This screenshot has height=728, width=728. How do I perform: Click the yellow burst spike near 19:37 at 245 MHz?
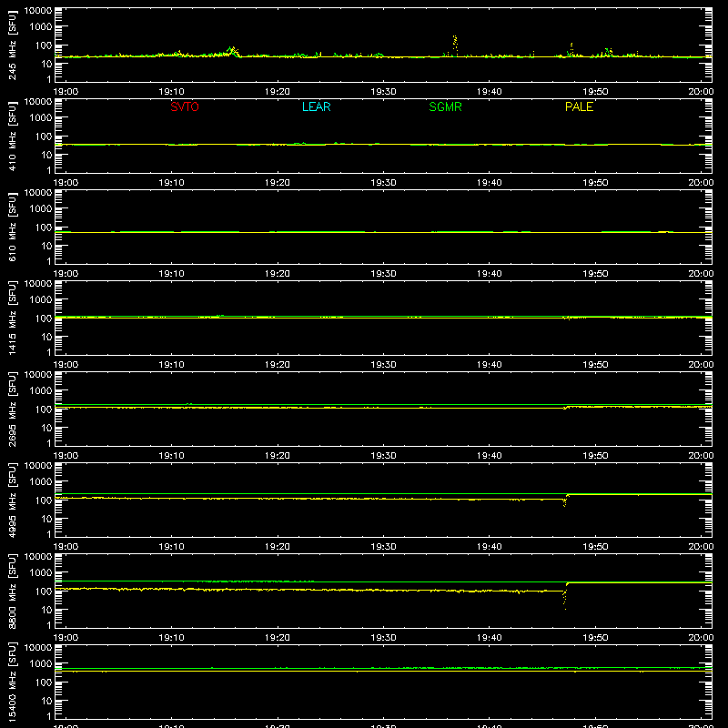[x=455, y=45]
